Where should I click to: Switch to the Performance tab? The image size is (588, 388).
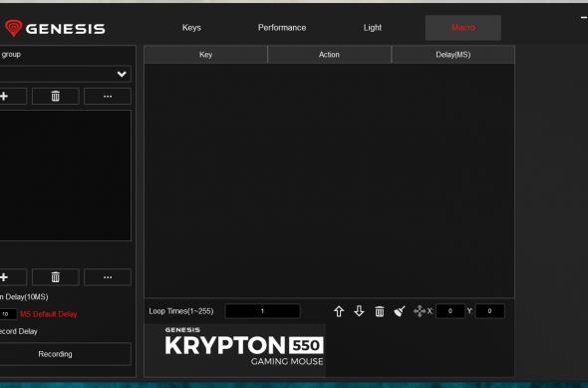click(282, 27)
